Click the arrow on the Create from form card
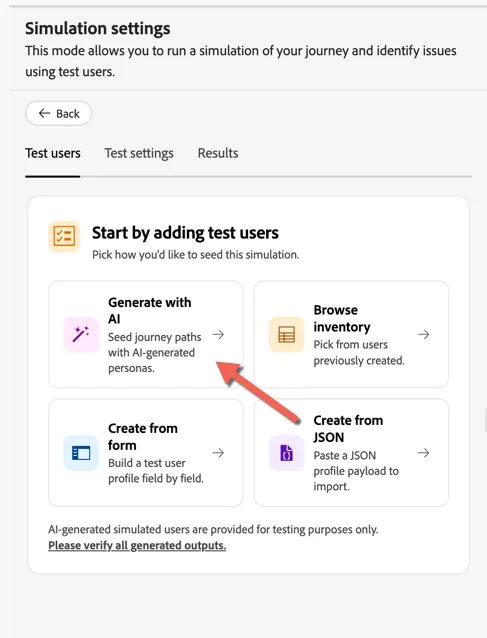This screenshot has height=638, width=487. coord(218,453)
